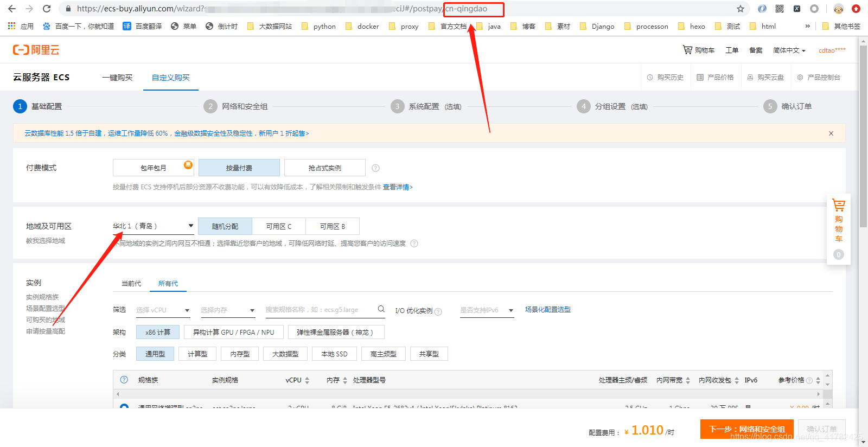Expand the 选择 vCPU filter dropdown
Screen dimensions: 868x447
coord(163,310)
